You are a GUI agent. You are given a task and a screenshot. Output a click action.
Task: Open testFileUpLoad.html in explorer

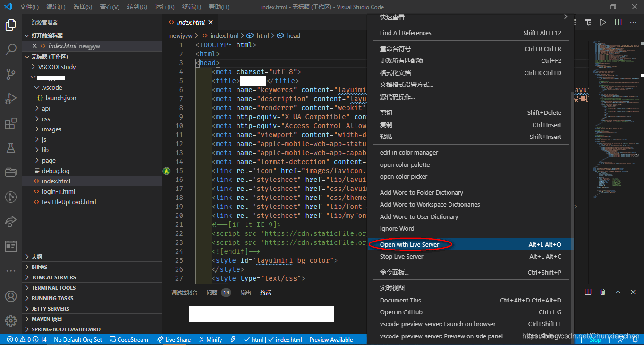click(92, 202)
